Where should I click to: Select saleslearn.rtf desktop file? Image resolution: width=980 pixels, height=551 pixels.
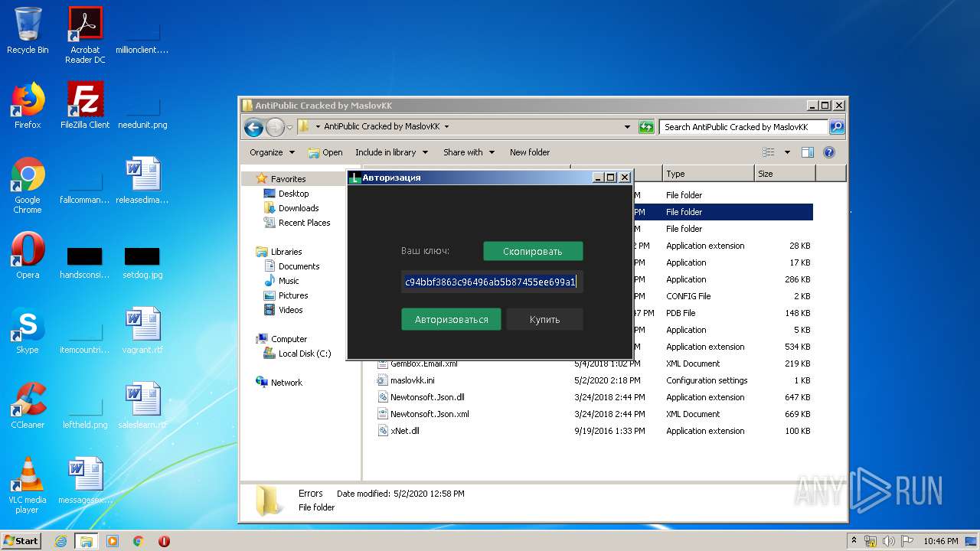142,406
